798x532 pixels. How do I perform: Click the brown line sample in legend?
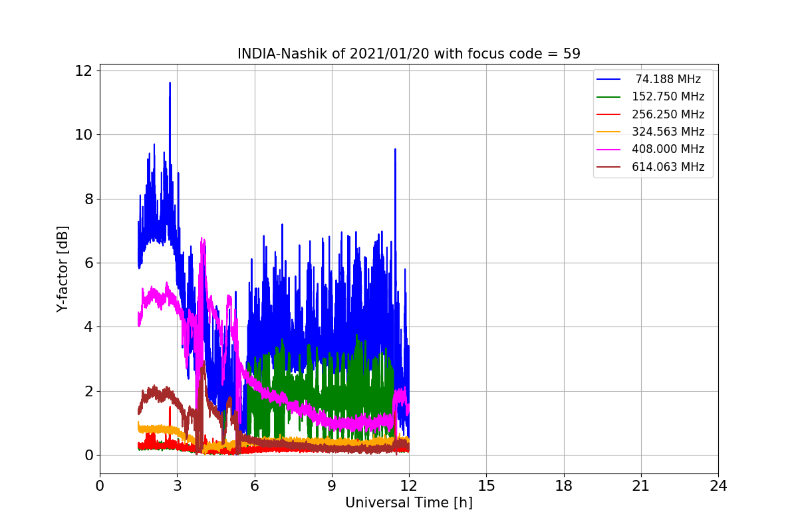(608, 168)
